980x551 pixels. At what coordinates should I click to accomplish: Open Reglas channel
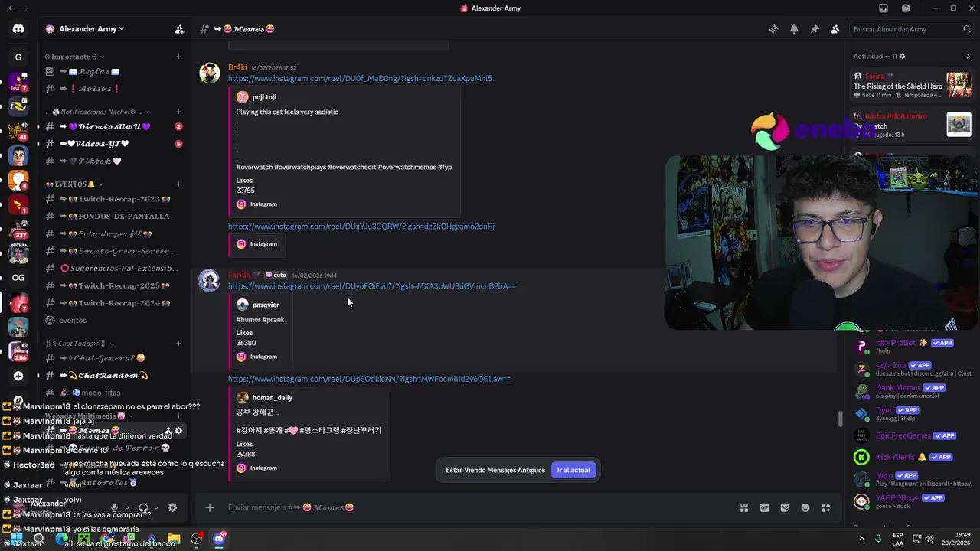(113, 72)
